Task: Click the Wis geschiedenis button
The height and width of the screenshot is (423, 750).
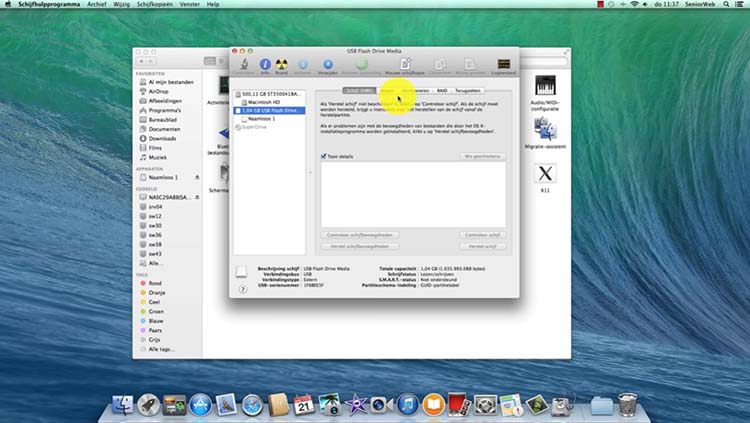Action: click(x=482, y=156)
